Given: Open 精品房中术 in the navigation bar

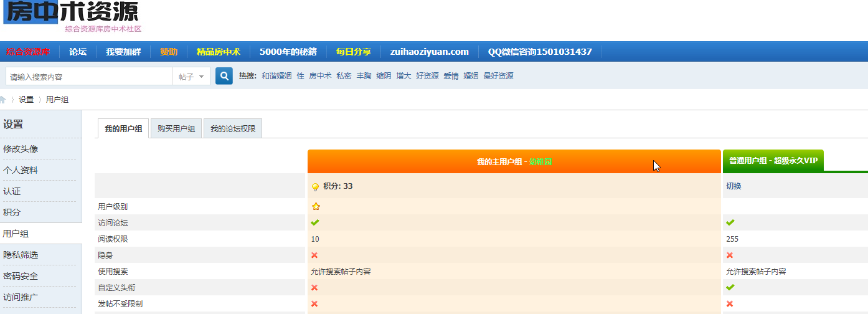Looking at the screenshot, I should 219,52.
